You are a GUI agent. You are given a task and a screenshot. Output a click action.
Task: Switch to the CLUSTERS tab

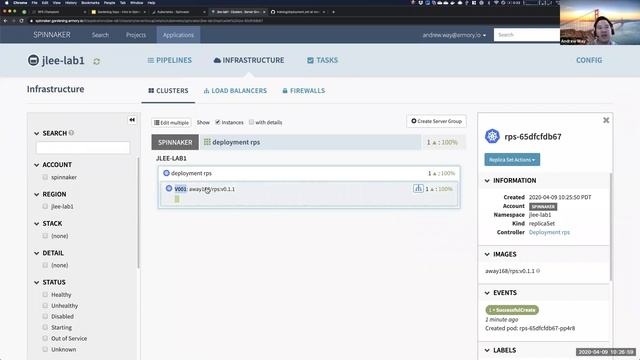[x=168, y=91]
